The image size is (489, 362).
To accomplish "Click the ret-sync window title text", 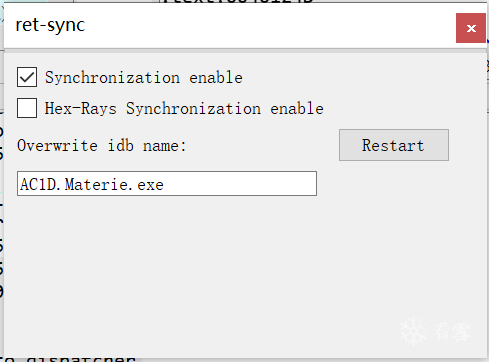I will 50,25.
